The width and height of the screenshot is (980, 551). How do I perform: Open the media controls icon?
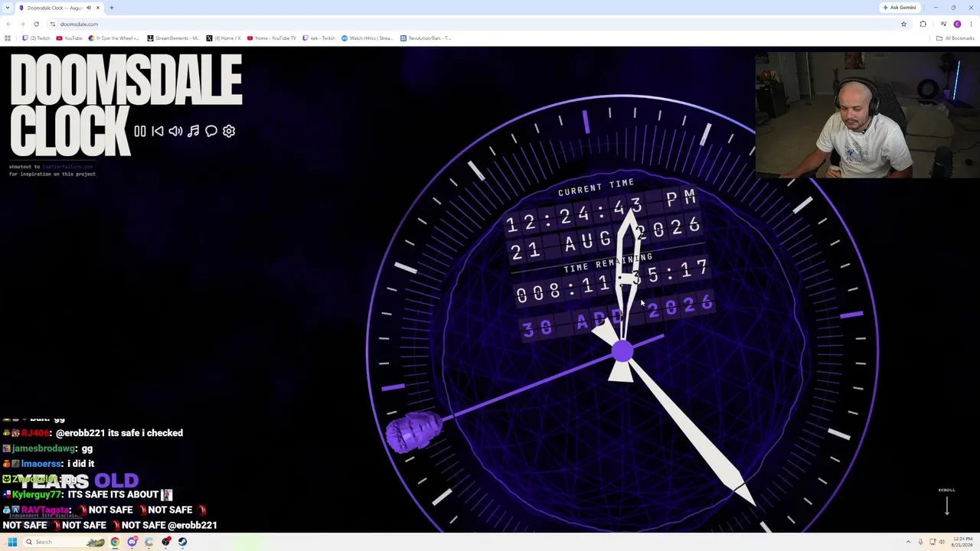(943, 24)
